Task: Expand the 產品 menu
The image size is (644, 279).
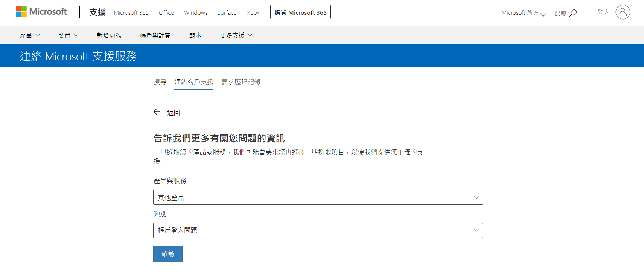Action: [x=30, y=35]
